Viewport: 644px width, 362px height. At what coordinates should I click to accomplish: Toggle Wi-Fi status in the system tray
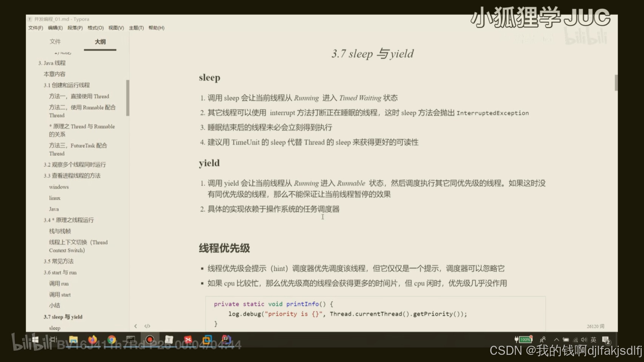(x=576, y=339)
